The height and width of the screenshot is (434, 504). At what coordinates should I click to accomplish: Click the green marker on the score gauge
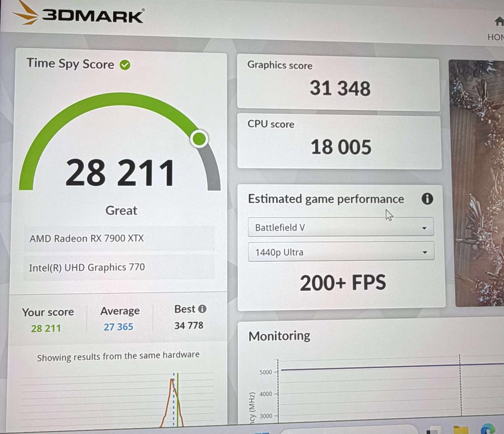[199, 139]
